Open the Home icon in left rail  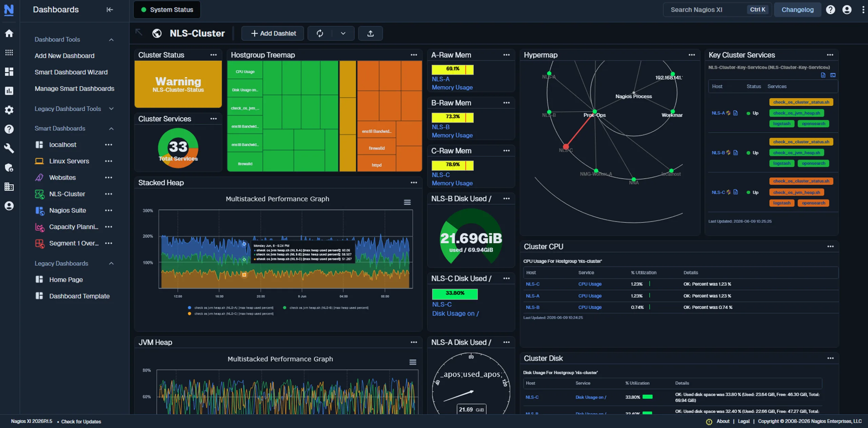[9, 33]
